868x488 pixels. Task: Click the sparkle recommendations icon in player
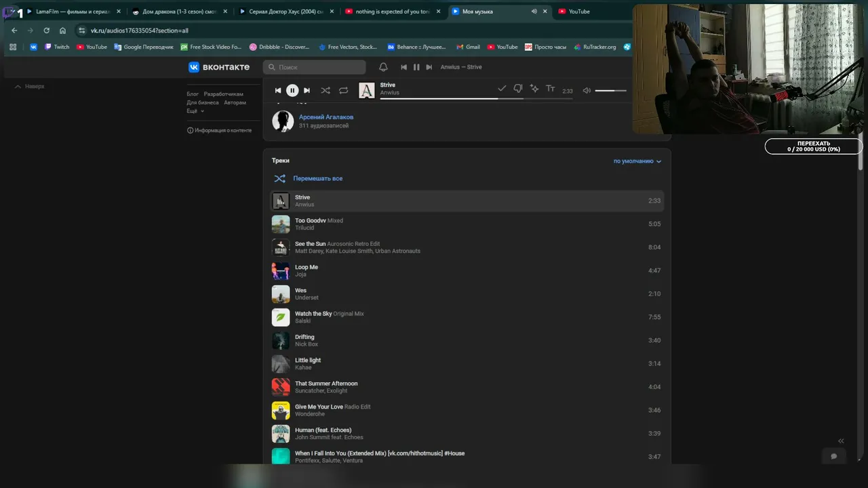pos(534,89)
